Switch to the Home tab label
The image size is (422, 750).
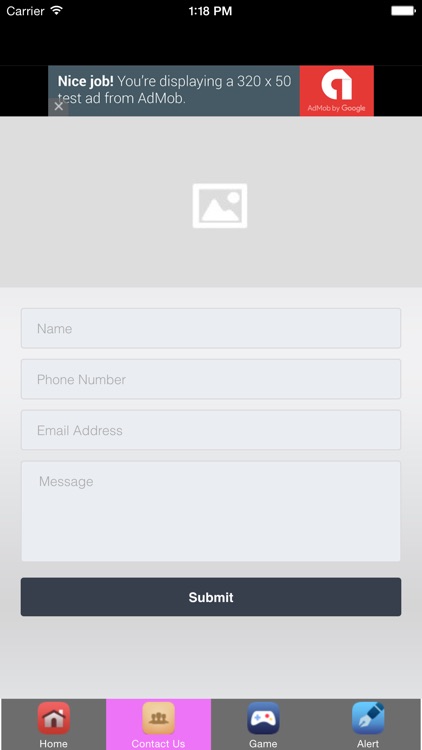(54, 744)
